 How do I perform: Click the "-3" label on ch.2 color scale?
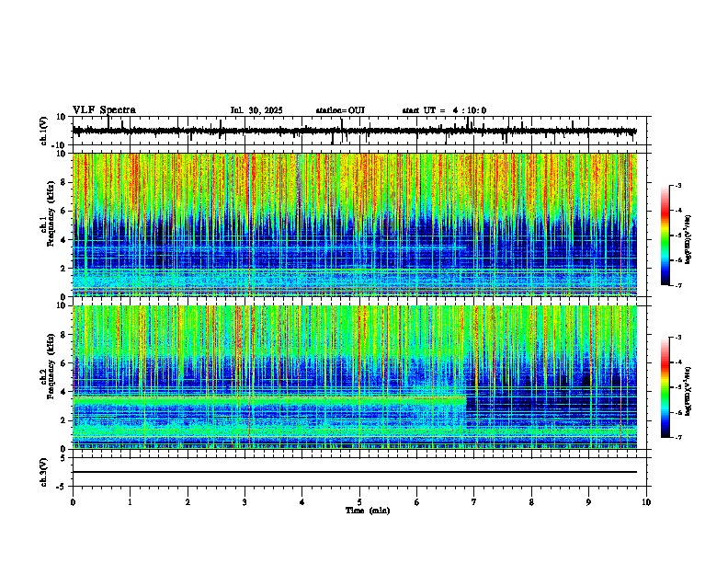pos(678,338)
